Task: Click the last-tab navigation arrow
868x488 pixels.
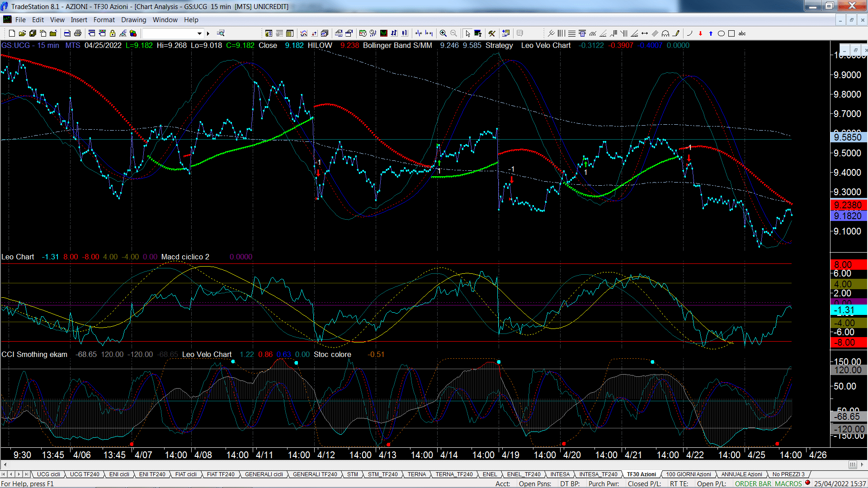Action: coord(27,474)
